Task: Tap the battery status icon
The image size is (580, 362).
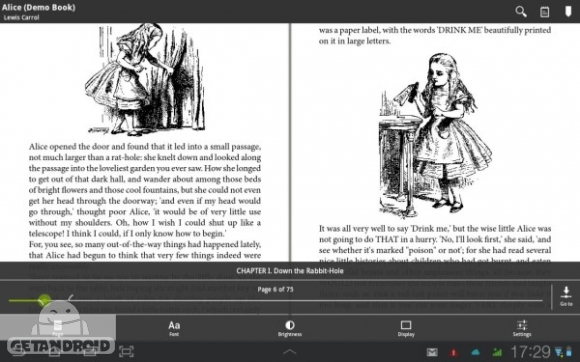Action: (x=569, y=352)
